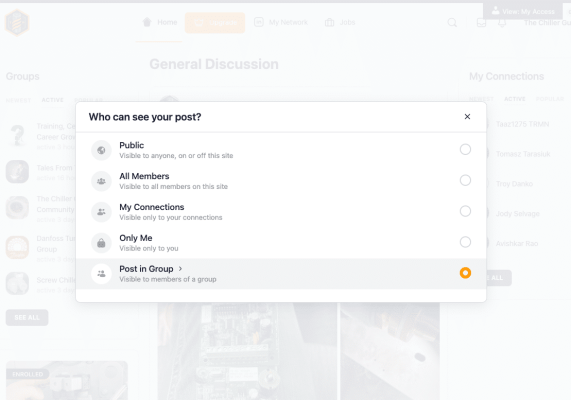The width and height of the screenshot is (571, 400).
Task: Click the site logo in top-left corner
Action: click(17, 23)
